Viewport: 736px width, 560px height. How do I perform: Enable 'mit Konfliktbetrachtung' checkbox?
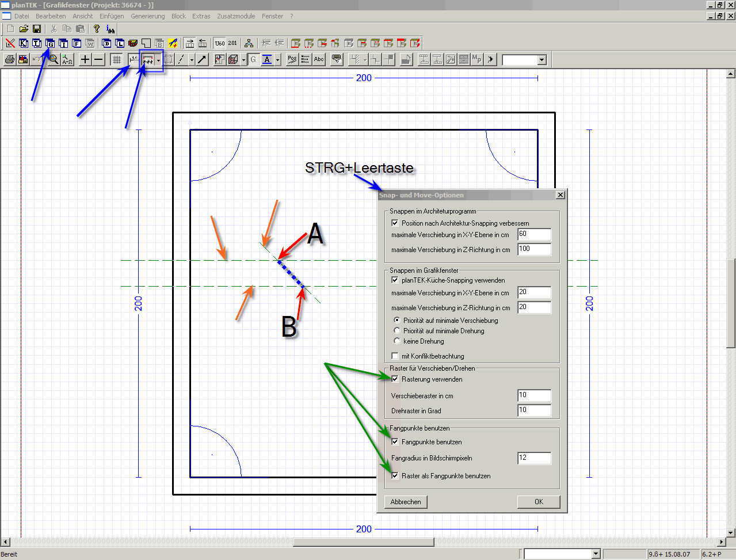(395, 356)
